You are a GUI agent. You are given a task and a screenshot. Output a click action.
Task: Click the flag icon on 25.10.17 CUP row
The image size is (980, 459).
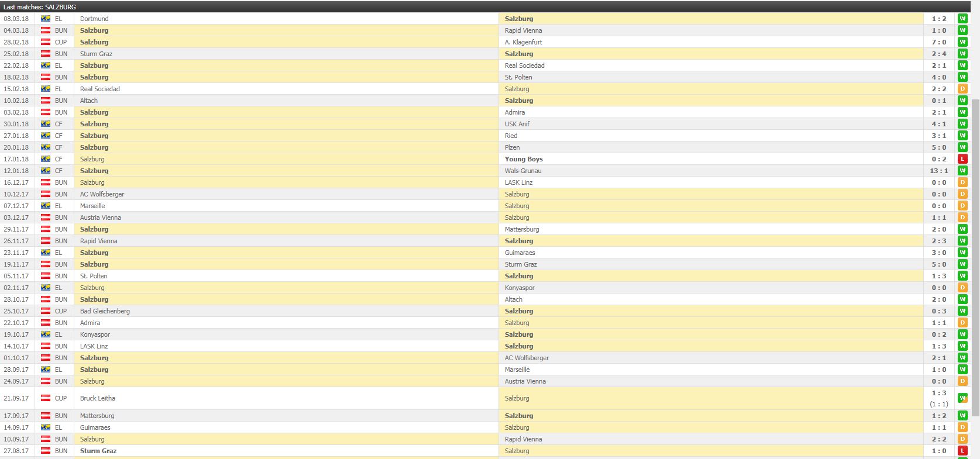(x=45, y=311)
